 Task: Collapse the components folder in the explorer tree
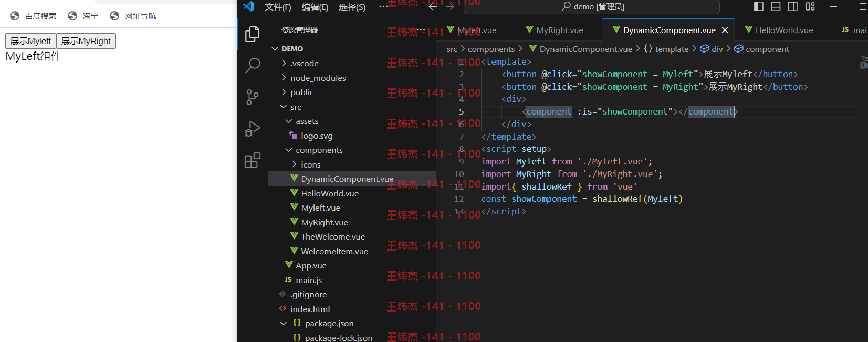(289, 150)
